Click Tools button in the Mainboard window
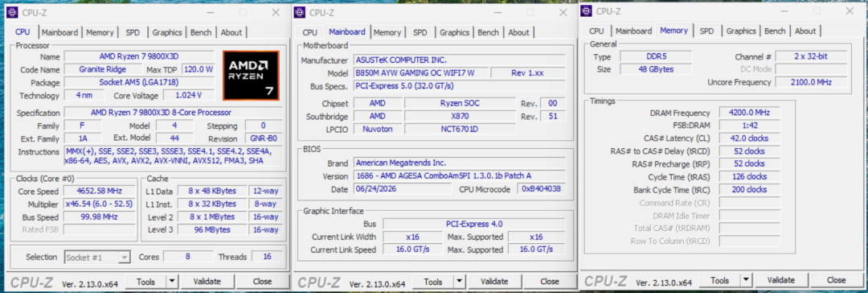This screenshot has width=868, height=293. click(433, 282)
